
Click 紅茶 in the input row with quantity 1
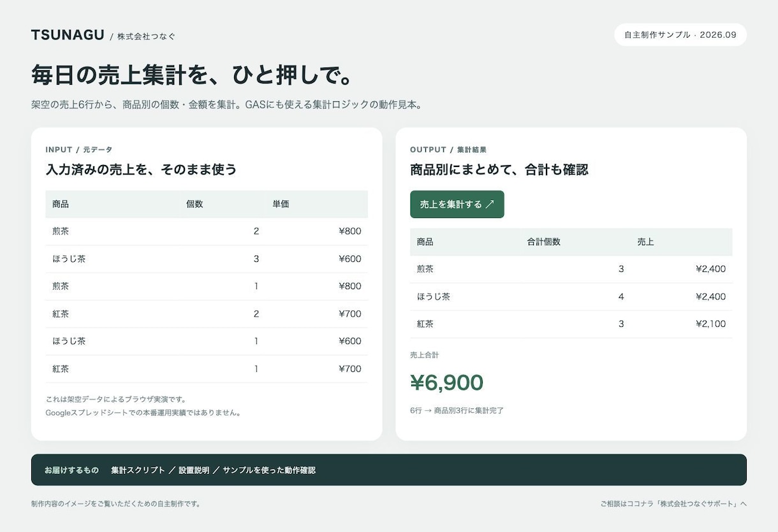coord(61,368)
